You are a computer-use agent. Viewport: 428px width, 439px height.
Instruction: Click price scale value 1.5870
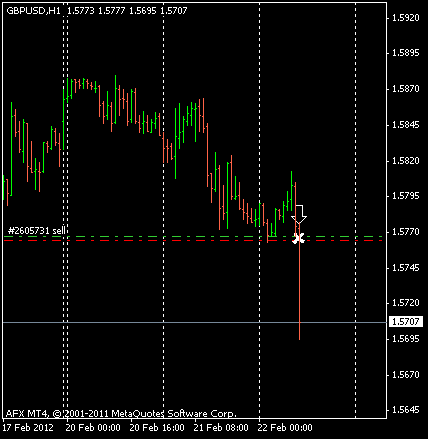click(x=406, y=89)
